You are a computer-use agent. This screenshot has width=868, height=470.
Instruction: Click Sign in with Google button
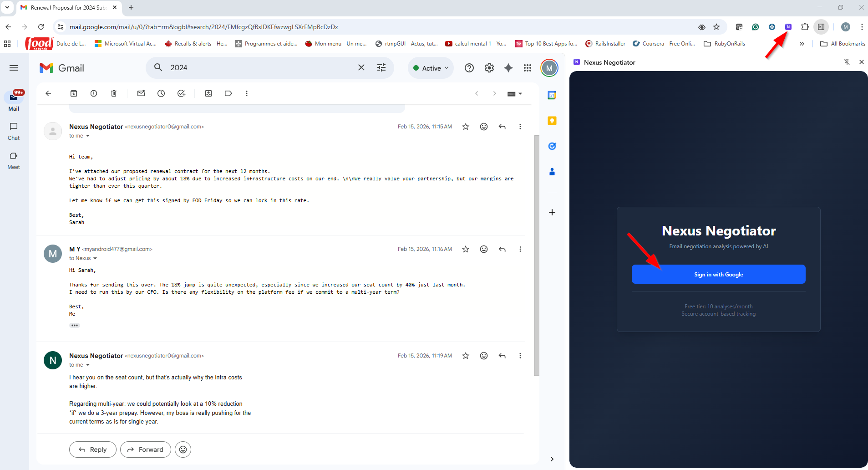[x=718, y=275]
